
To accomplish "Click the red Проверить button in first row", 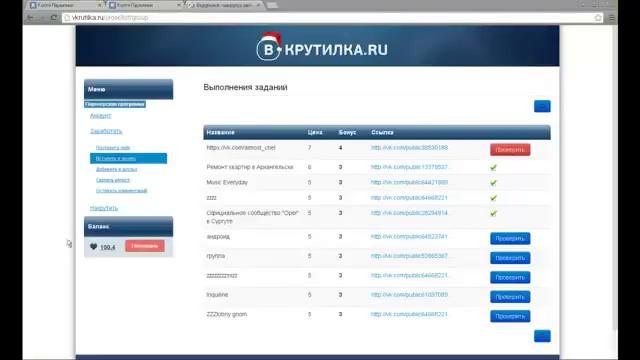I will pos(510,150).
